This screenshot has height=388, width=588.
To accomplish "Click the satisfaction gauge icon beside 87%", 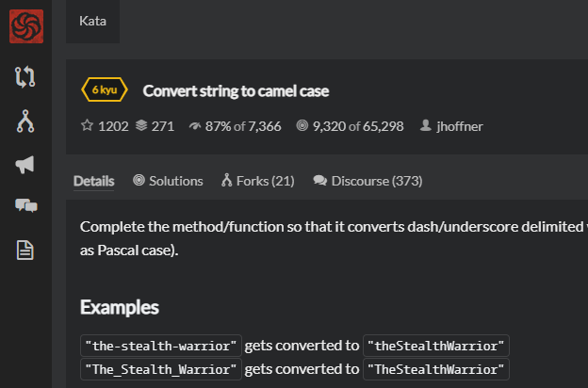I will coord(195,126).
